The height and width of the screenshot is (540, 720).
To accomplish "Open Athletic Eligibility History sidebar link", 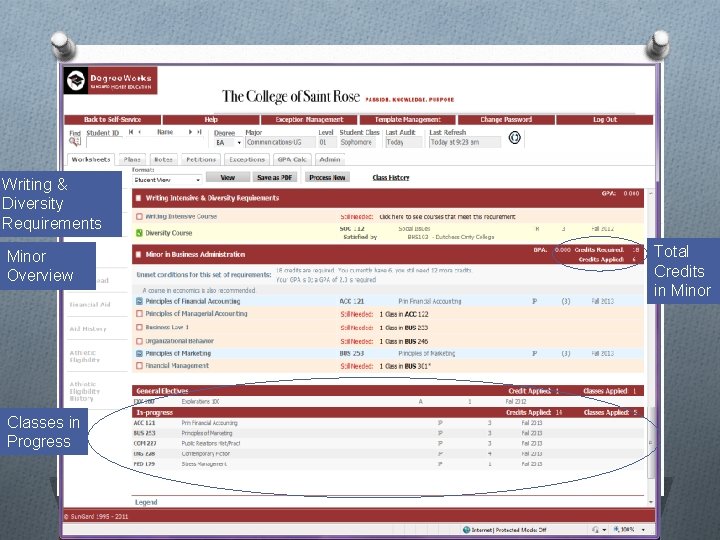I will [84, 391].
